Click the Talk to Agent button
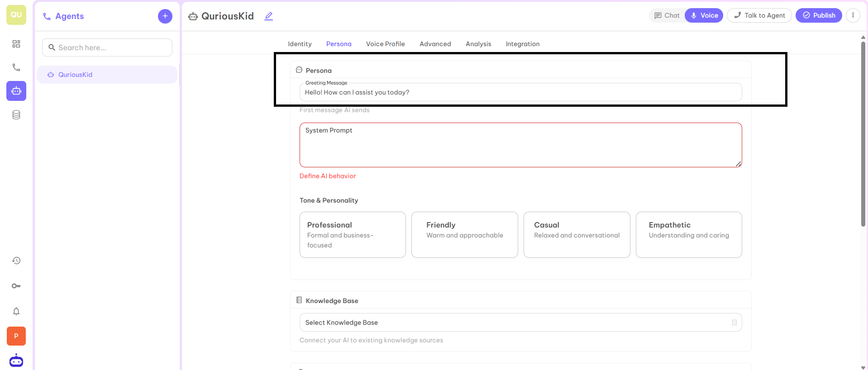This screenshot has height=370, width=868. point(759,15)
